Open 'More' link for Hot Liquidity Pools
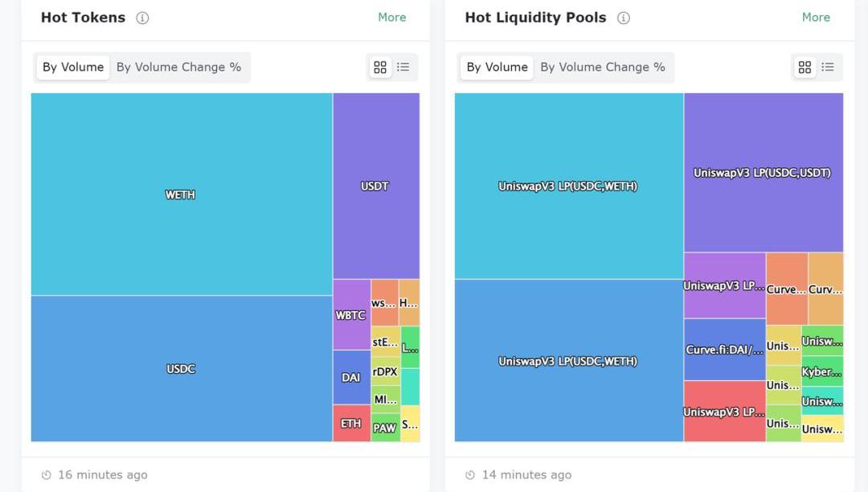This screenshot has height=492, width=868. (x=816, y=17)
